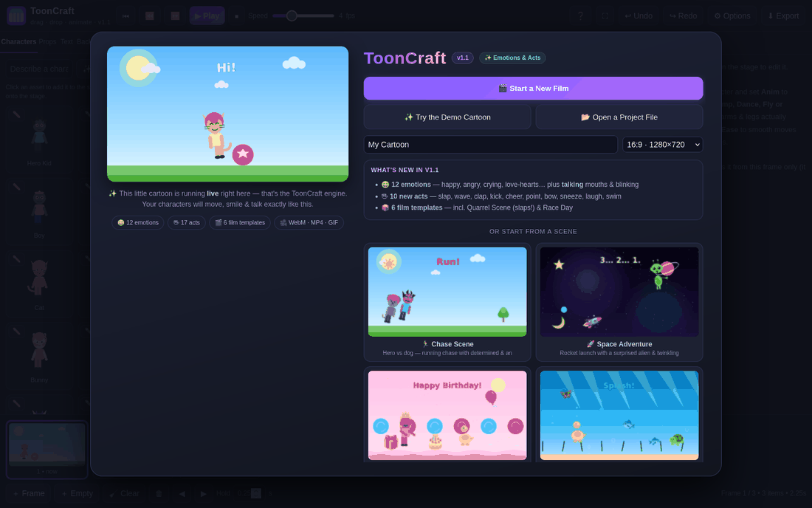Click the My Cartoon title field

(x=490, y=145)
